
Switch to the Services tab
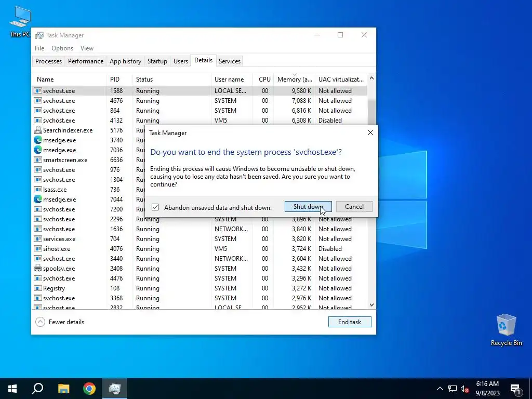[x=229, y=61]
